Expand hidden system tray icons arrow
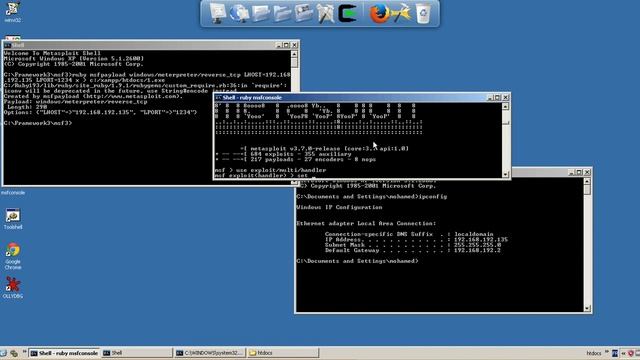This screenshot has width=640, height=360. (x=623, y=353)
